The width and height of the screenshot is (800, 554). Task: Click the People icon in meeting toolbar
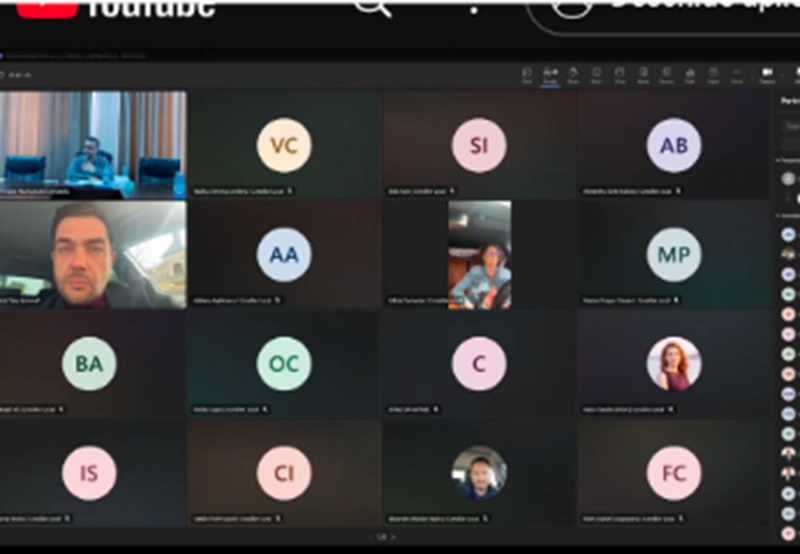(550, 75)
